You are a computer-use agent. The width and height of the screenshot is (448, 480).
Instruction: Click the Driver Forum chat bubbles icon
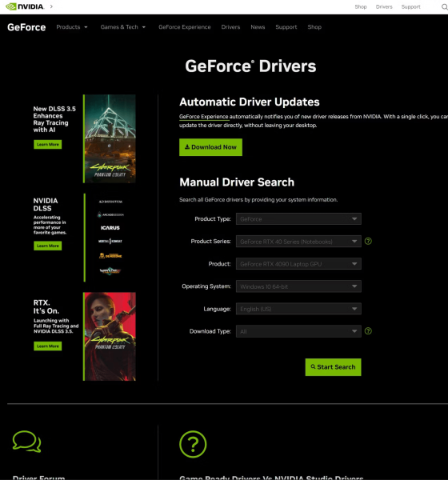[26, 442]
